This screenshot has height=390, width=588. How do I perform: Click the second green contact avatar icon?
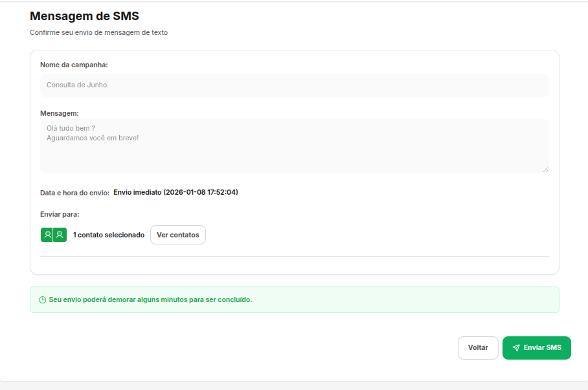coord(60,234)
